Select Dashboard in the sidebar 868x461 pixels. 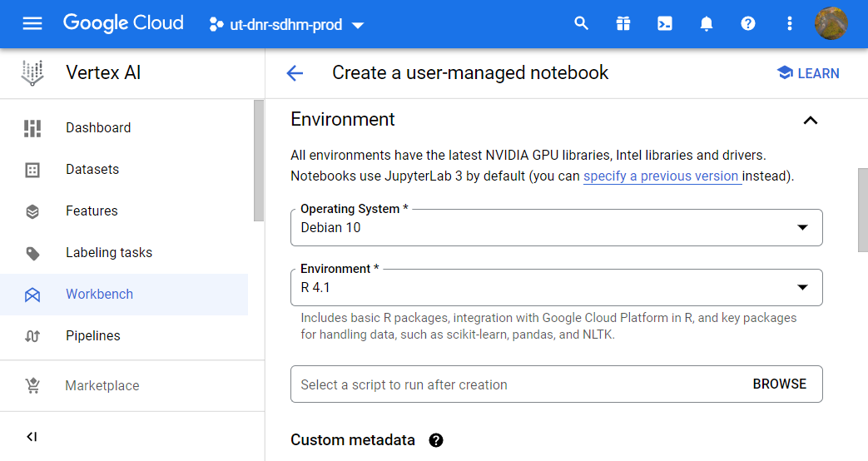coord(98,127)
